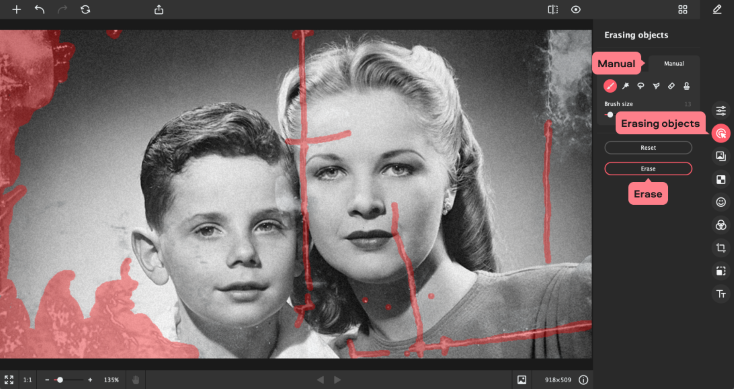Open the text tool in sidebar

click(721, 294)
